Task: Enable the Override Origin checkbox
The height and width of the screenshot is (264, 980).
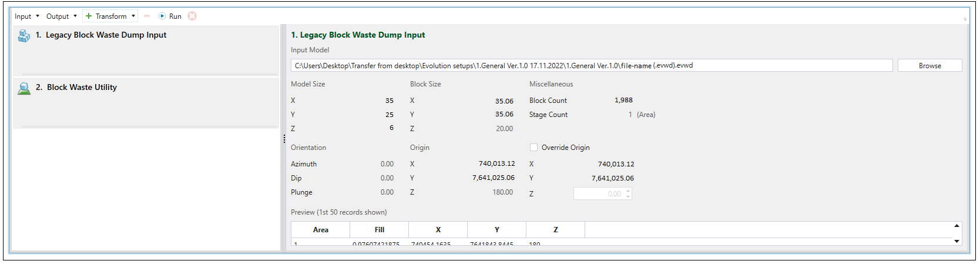Action: (533, 148)
